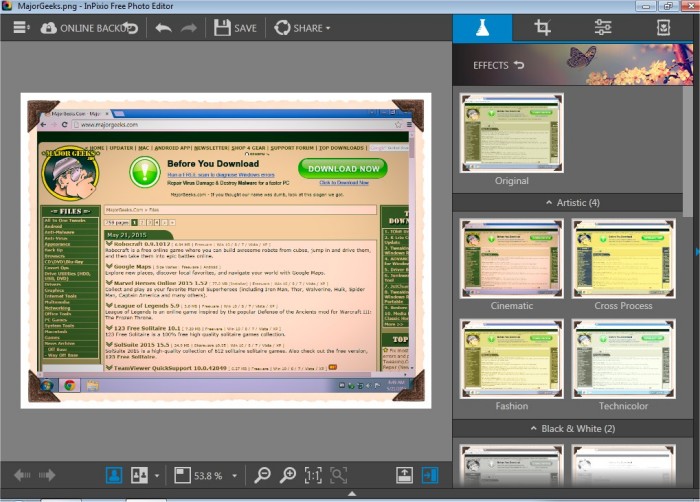Click the ONLINE BACKUP label
The width and height of the screenshot is (700, 502).
[x=95, y=28]
